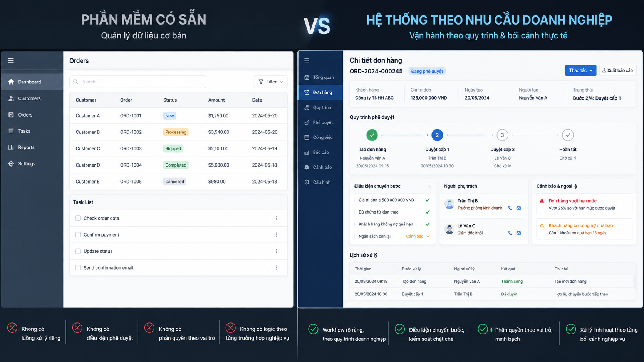Click the $5,680.00 amount cell
This screenshot has height=362, width=644.
[219, 165]
